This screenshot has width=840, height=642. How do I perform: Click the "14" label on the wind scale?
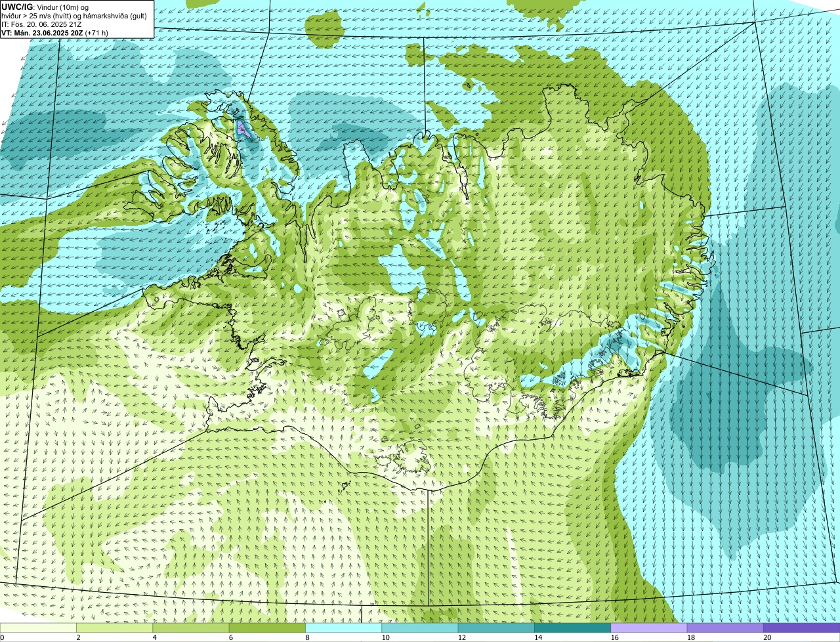[x=538, y=637]
